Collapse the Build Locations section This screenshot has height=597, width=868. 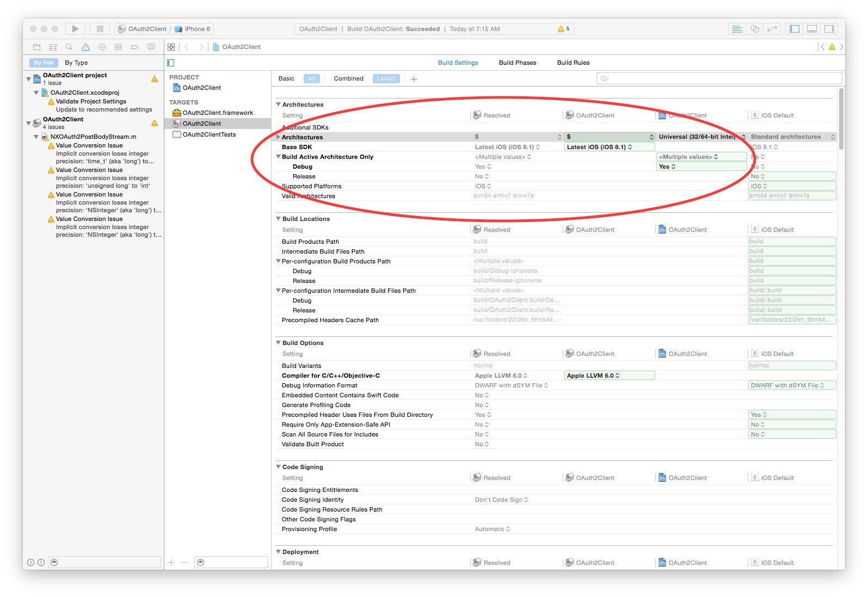click(279, 219)
